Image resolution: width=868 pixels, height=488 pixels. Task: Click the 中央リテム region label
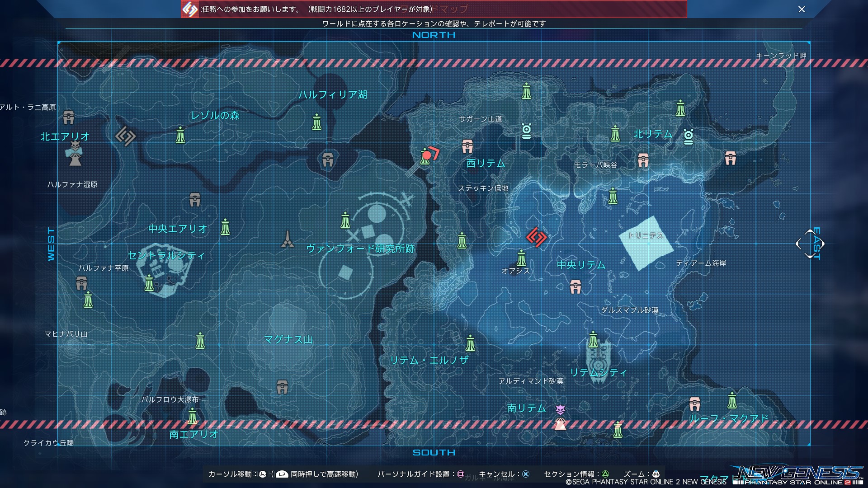(x=581, y=265)
